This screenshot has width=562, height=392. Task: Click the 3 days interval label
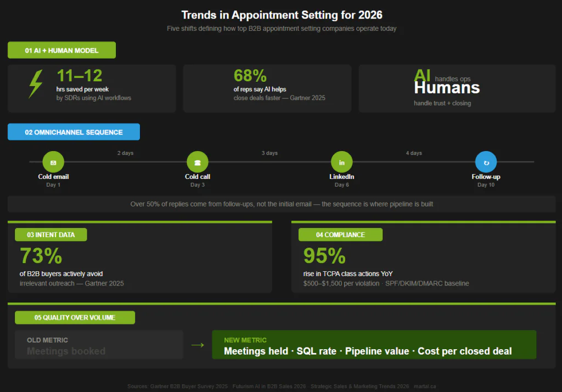269,153
